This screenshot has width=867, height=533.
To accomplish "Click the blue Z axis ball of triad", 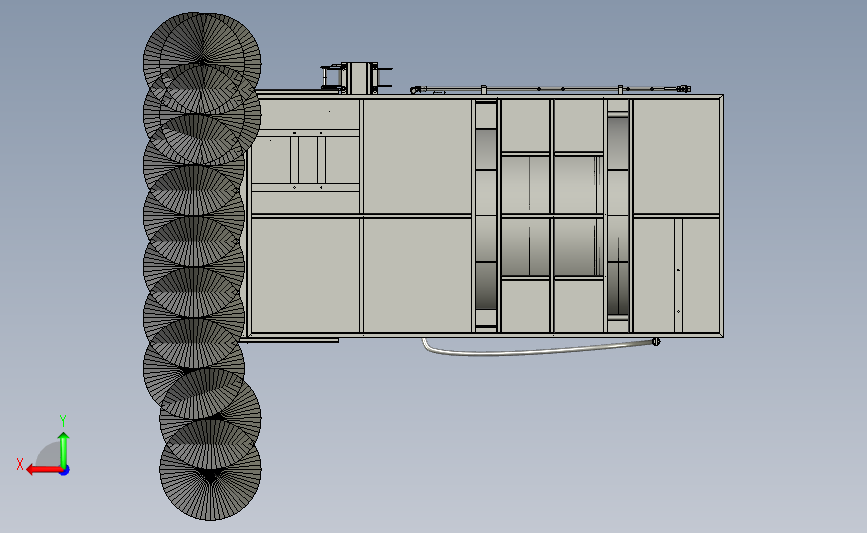I will click(64, 471).
